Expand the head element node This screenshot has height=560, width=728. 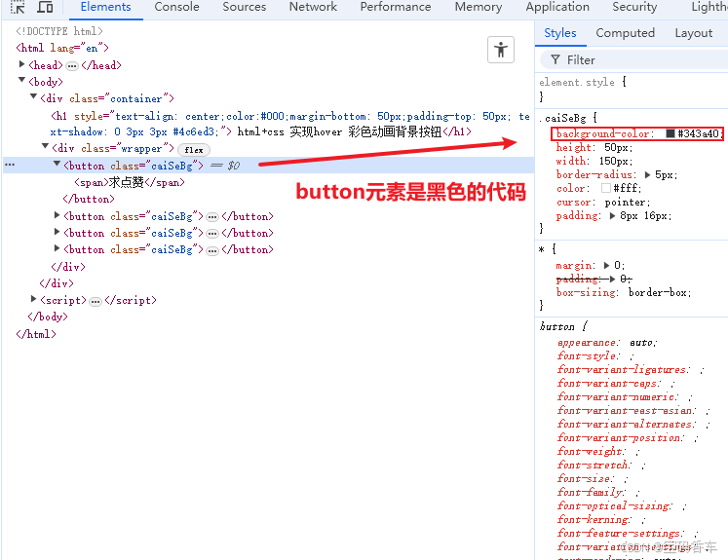coord(21,64)
